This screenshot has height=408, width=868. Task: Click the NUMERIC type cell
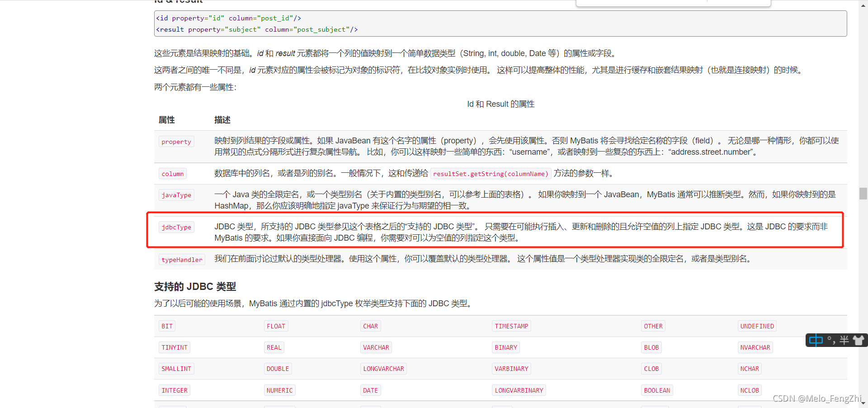tap(279, 390)
